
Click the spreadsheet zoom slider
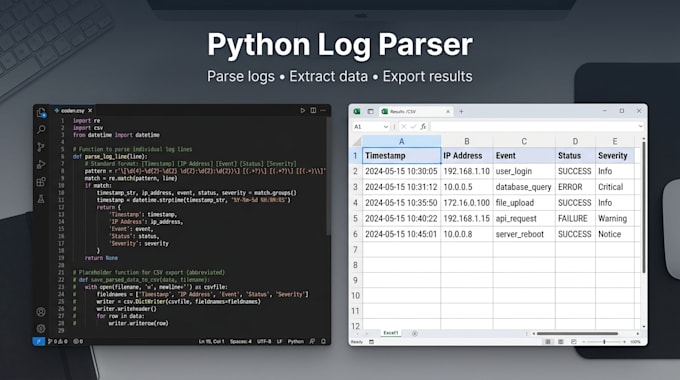604,342
